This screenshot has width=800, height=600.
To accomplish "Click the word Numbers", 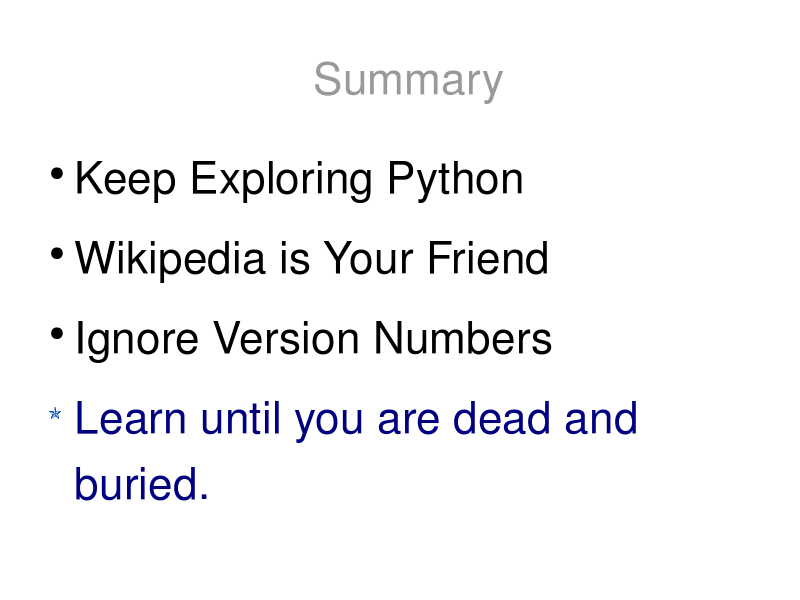I will coord(463,339).
